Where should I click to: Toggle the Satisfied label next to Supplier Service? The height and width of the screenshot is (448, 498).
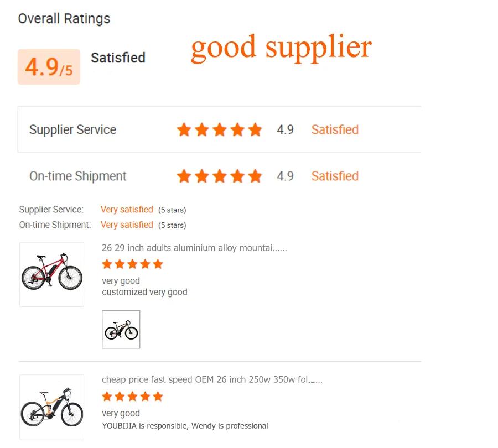tap(335, 130)
